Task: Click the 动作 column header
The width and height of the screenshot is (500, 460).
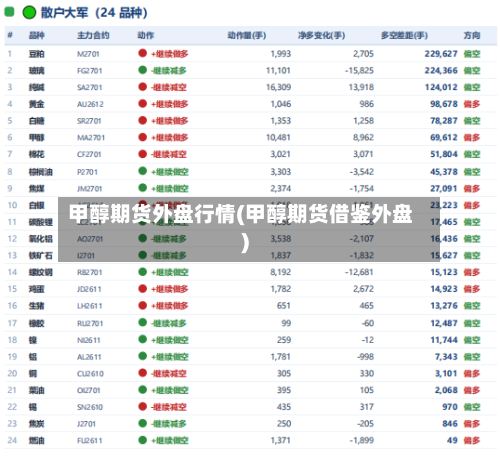Action: coord(146,35)
